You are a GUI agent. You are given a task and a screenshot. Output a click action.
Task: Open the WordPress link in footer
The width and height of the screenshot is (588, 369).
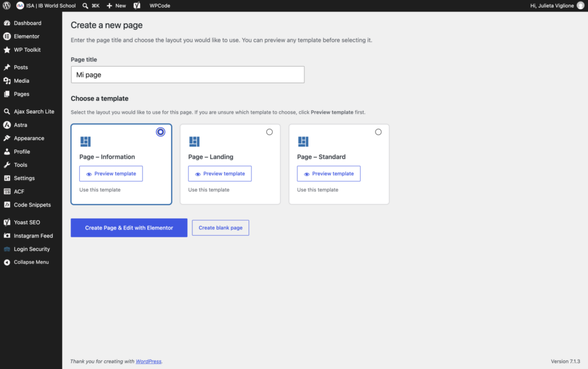149,362
